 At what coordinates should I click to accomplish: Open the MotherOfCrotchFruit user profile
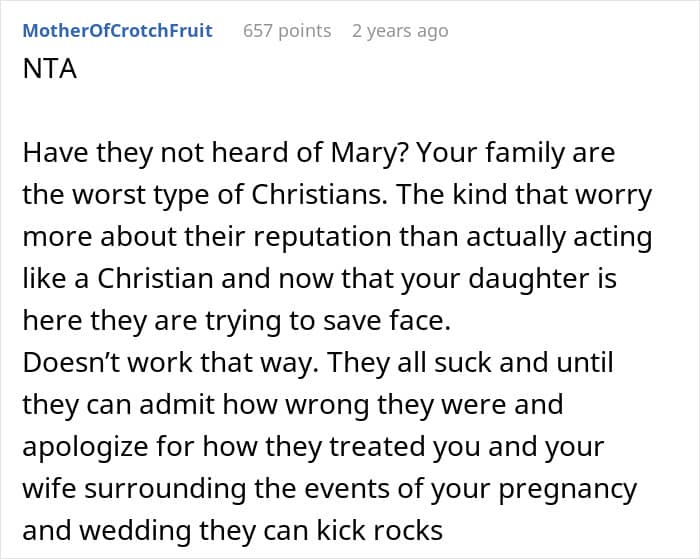117,30
